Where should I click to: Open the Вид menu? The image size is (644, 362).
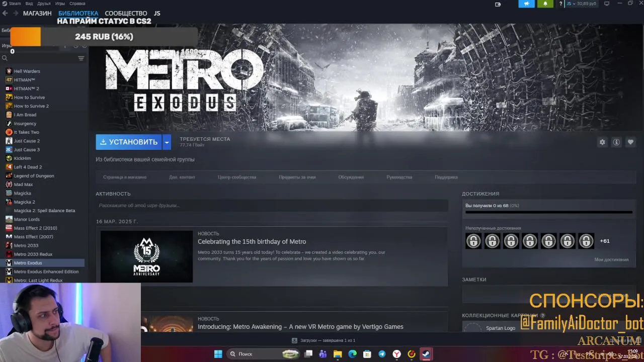29,4
